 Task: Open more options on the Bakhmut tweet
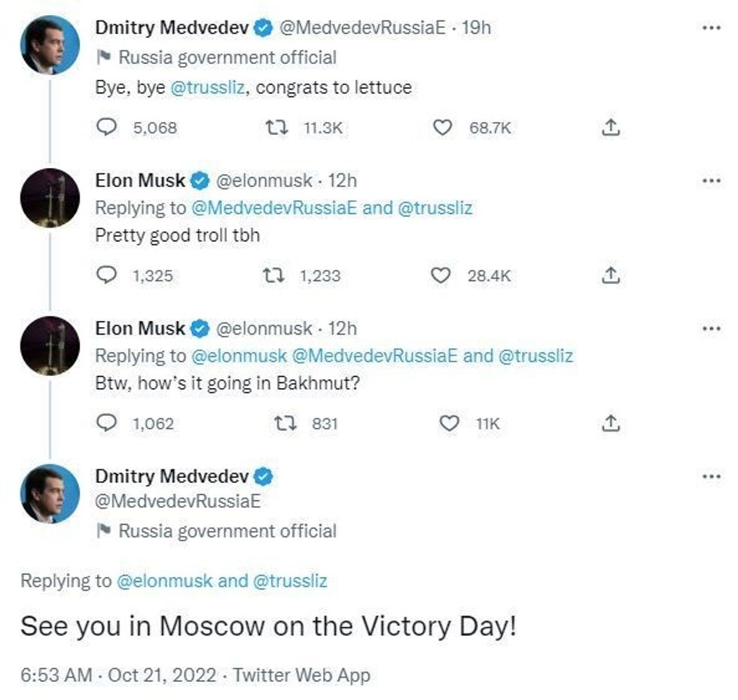click(x=711, y=329)
